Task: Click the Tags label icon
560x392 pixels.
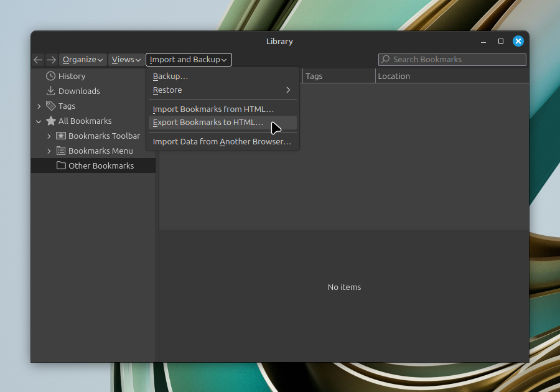Action: tap(51, 106)
